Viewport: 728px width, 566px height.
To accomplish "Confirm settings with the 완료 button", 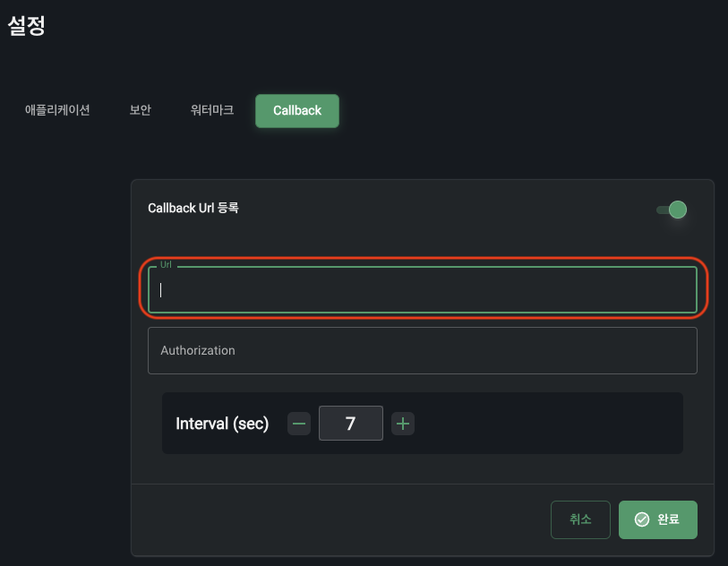I will coord(658,519).
